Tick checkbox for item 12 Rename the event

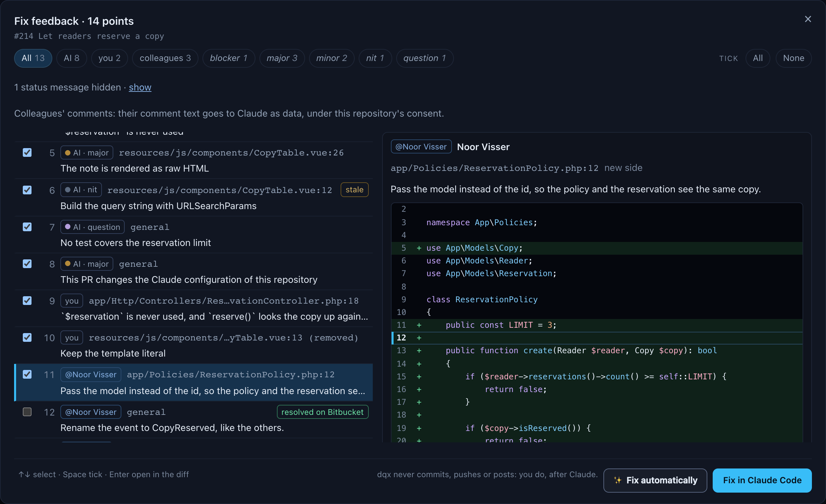pos(27,412)
